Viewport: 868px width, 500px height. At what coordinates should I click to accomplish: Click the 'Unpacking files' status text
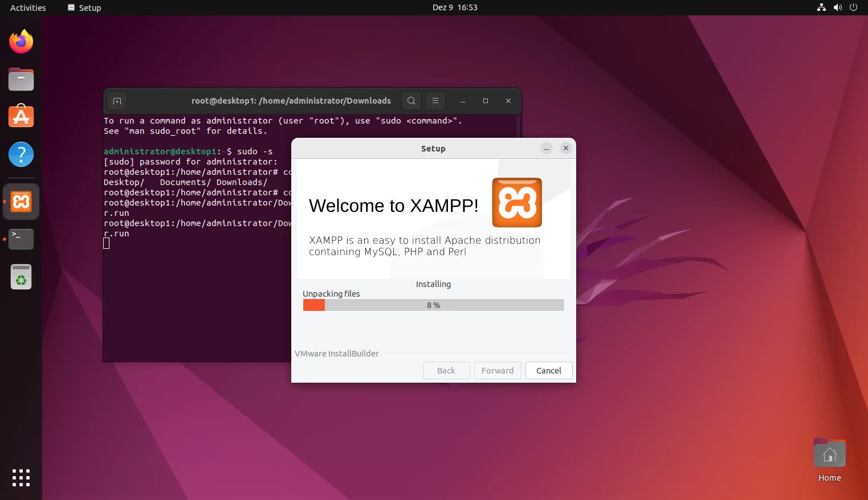(x=331, y=294)
